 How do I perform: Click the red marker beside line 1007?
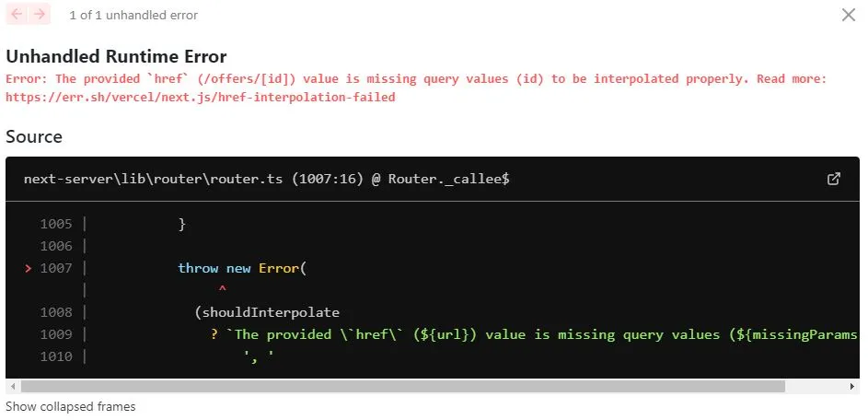click(29, 268)
